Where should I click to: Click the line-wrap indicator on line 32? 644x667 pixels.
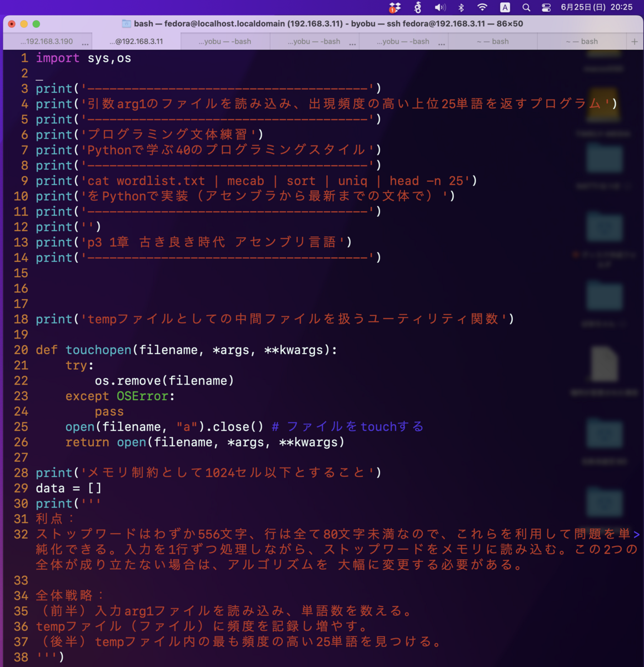pos(638,534)
